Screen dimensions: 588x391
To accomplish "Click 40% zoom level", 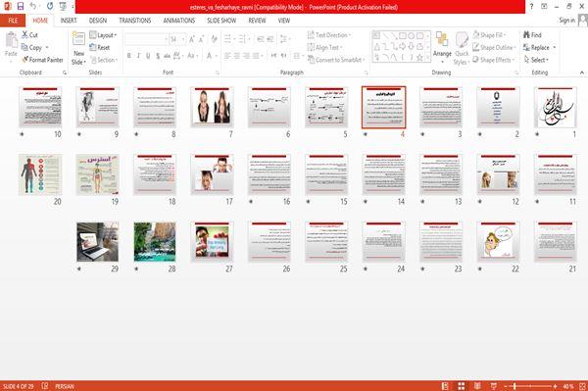I will [567, 386].
